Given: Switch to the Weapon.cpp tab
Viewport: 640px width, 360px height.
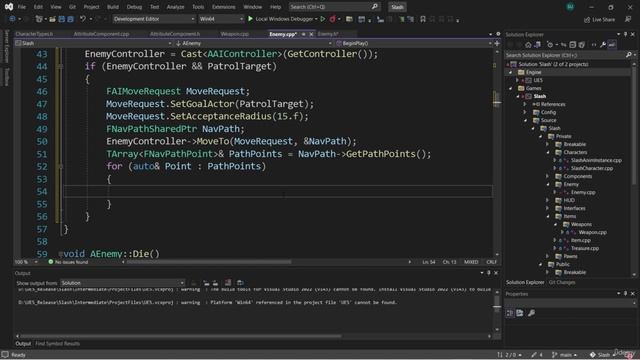Looking at the screenshot, I should tap(235, 34).
